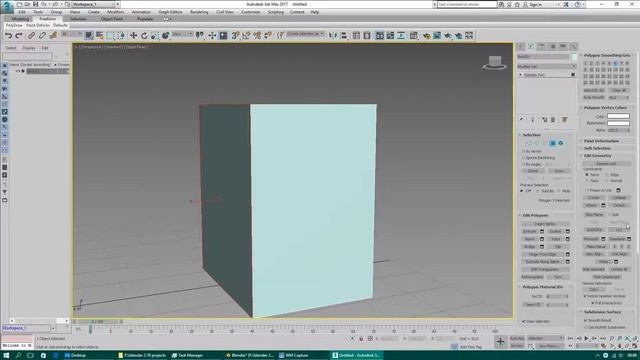Expand the Soft Selection rollout
Viewport: 640px width, 360px height.
[597, 148]
